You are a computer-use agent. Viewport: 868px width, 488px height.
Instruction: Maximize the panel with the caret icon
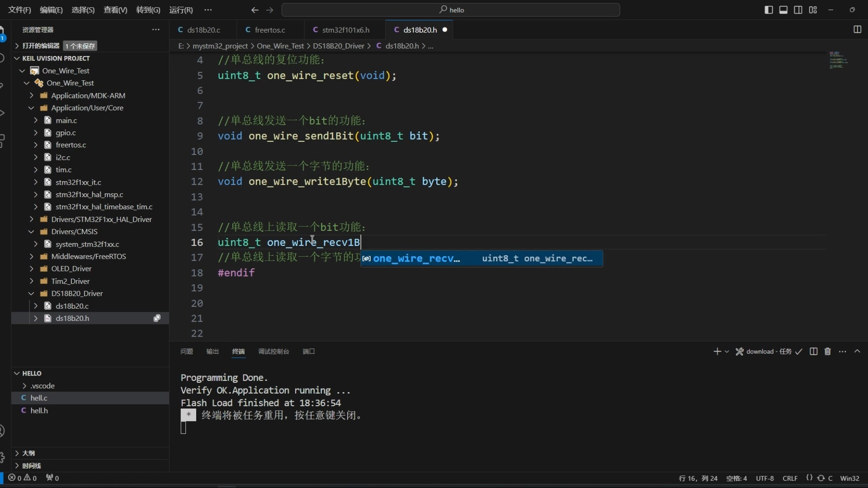tap(858, 352)
